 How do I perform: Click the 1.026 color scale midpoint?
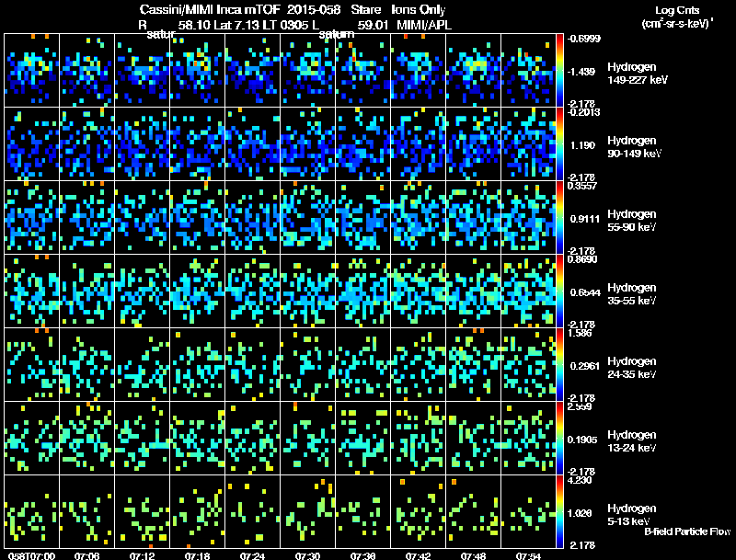[x=582, y=514]
